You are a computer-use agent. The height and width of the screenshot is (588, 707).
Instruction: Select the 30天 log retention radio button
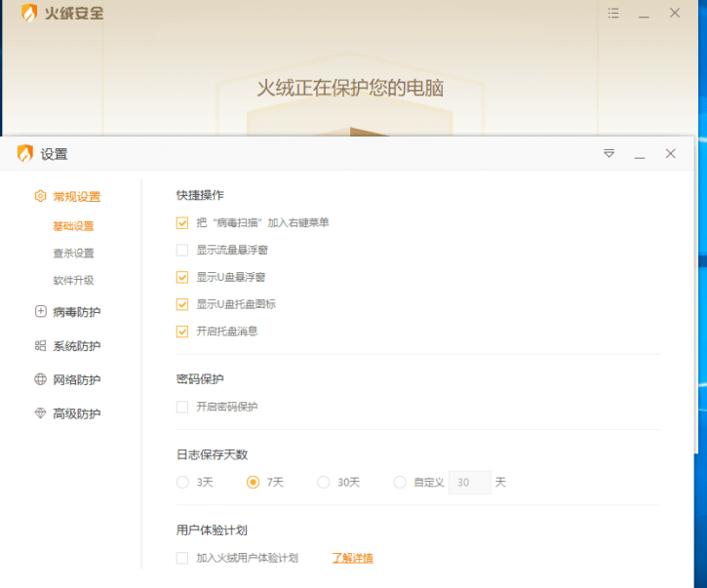pos(324,483)
